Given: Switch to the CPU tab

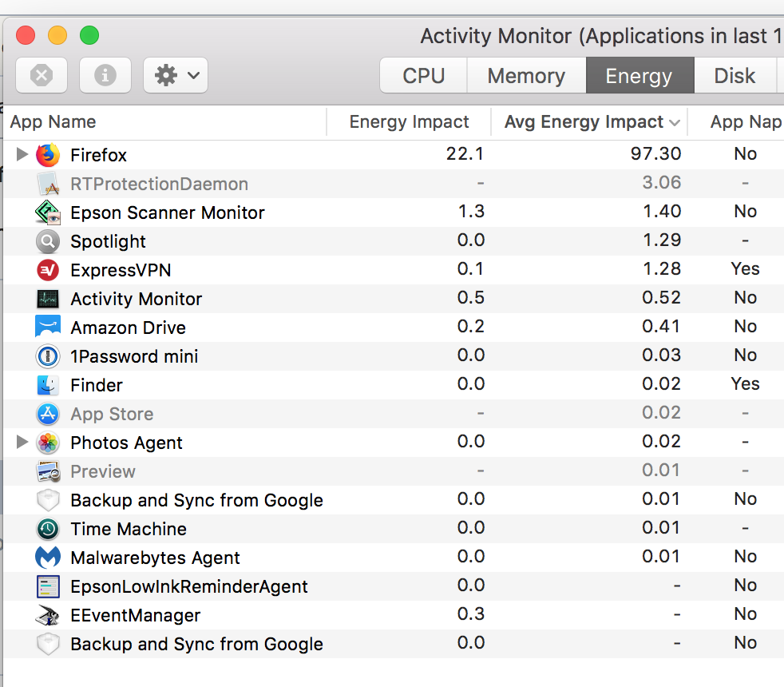Looking at the screenshot, I should pos(423,76).
